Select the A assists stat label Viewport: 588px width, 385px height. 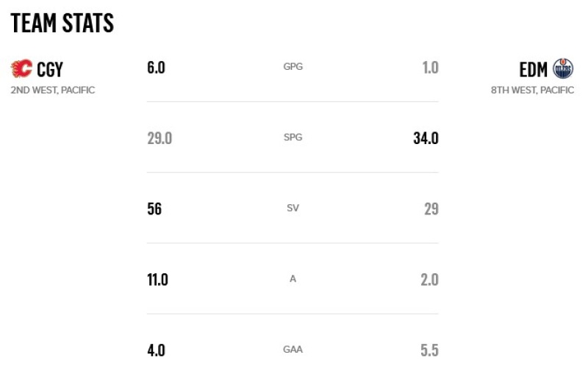click(x=293, y=279)
